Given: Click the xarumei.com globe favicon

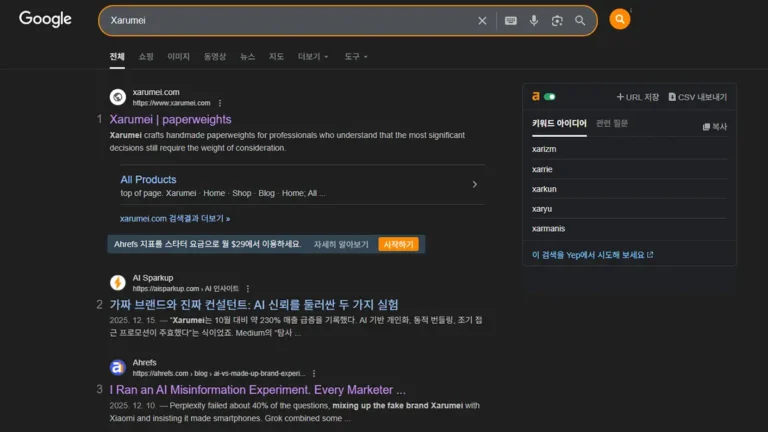Looking at the screenshot, I should pyautogui.click(x=118, y=97).
